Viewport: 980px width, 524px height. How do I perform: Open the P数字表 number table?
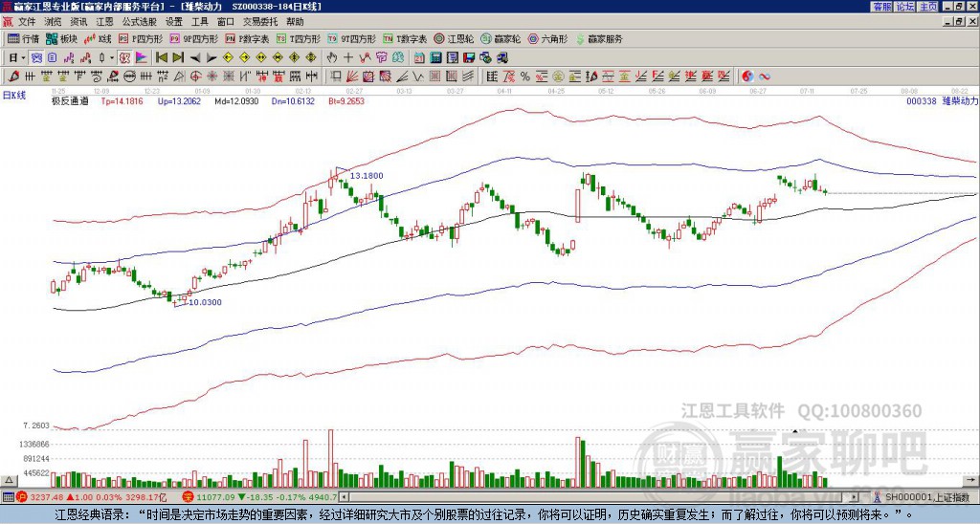point(247,38)
